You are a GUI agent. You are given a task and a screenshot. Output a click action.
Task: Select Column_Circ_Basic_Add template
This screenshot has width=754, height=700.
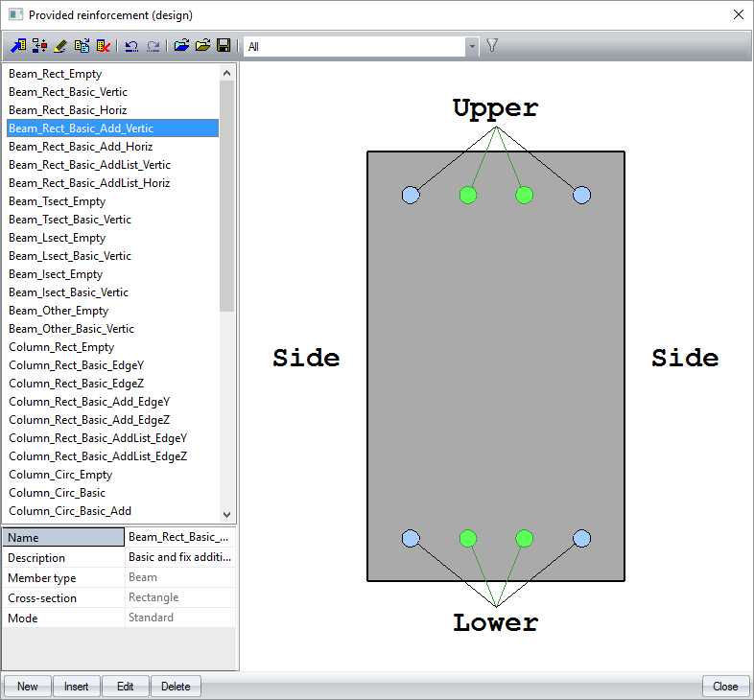[113, 511]
